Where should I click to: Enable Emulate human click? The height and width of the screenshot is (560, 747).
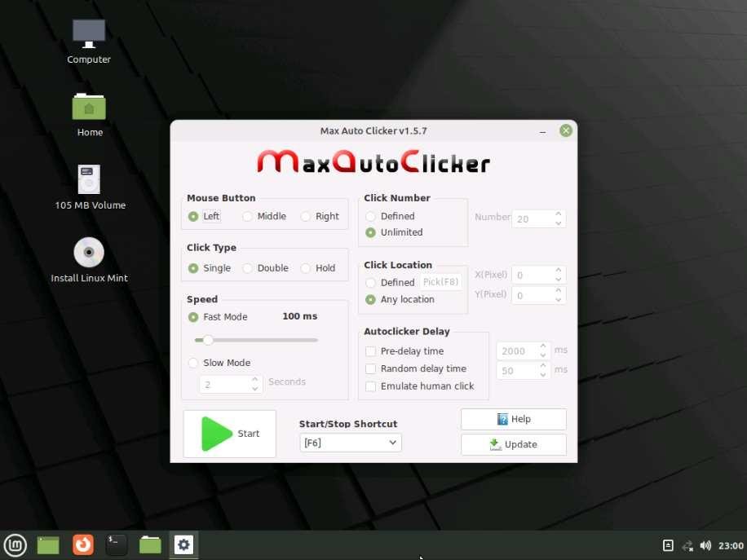371,386
